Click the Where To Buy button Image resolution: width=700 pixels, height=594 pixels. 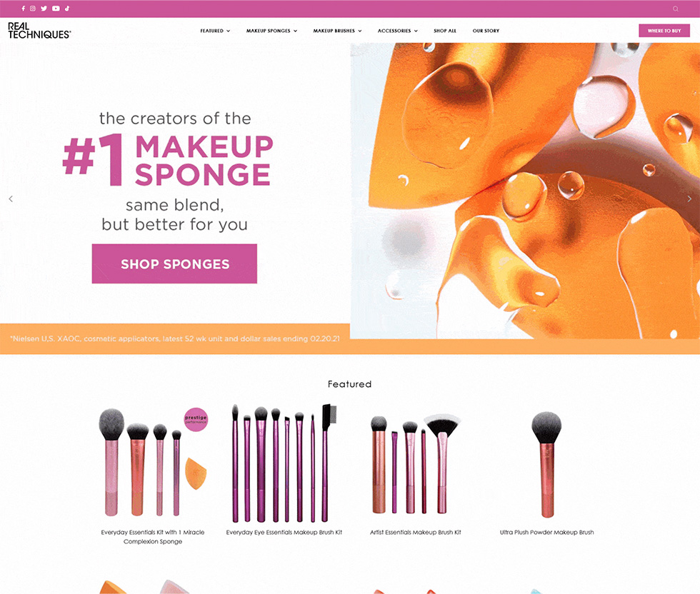664,31
